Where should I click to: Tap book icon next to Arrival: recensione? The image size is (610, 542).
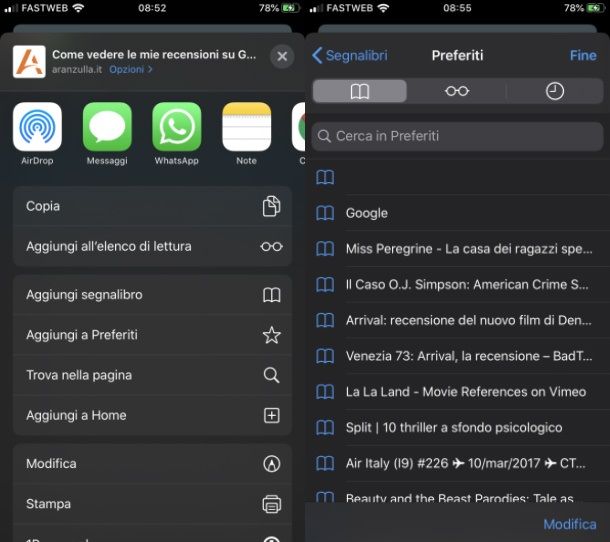coord(325,320)
